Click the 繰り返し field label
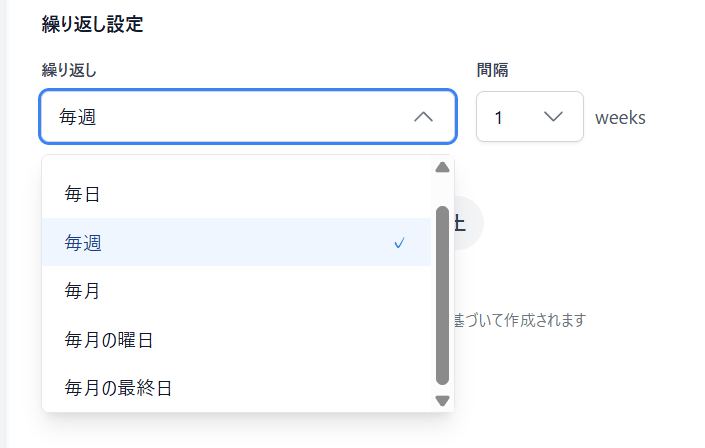 (x=69, y=70)
